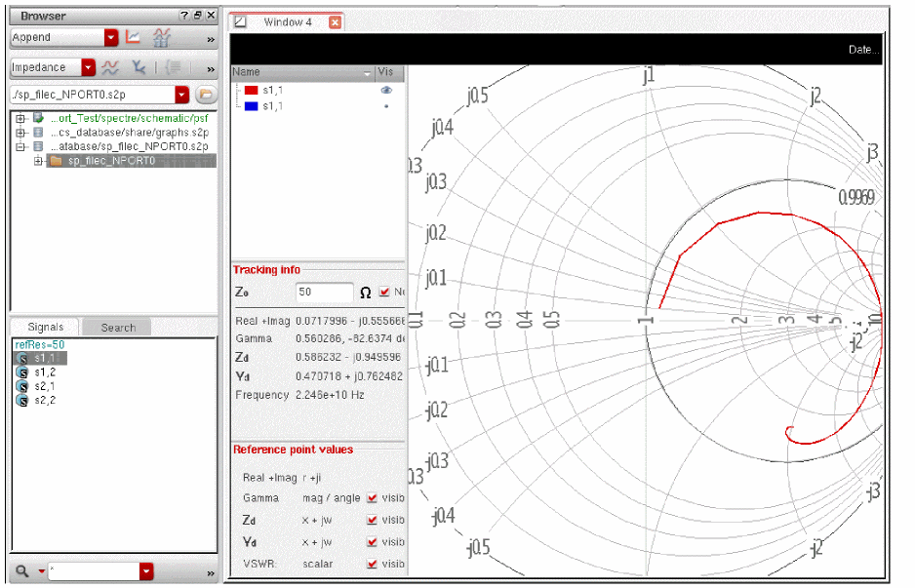
Task: Click the blue s1,1 color swatch
Action: (251, 105)
